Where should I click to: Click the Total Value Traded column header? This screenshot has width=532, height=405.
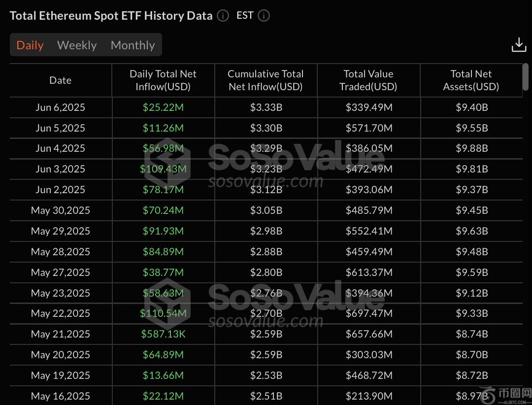coord(368,80)
